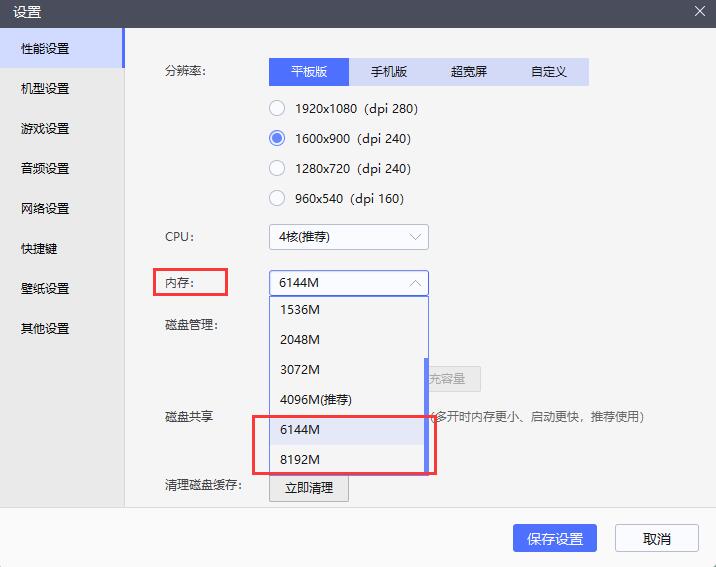Image resolution: width=716 pixels, height=567 pixels.
Task: Click 立即清理 to clear disk cache
Action: 309,488
